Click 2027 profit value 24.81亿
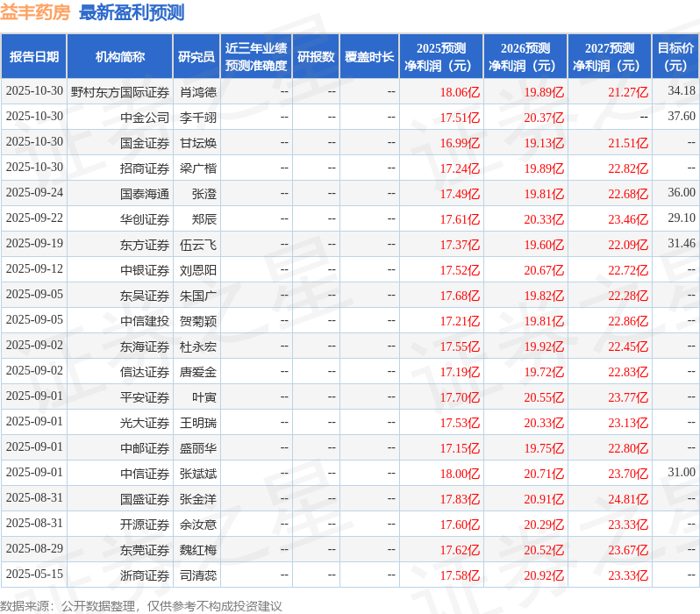The image size is (700, 614). [628, 500]
